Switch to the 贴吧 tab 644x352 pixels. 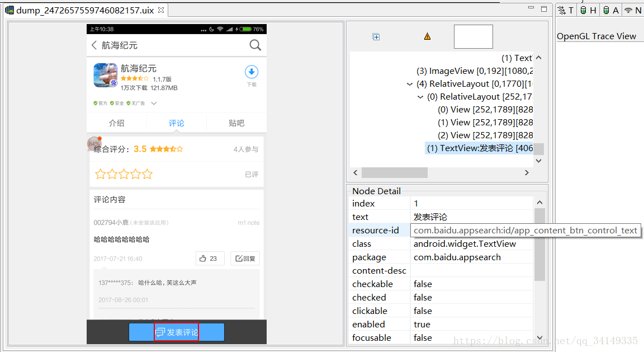coord(236,123)
